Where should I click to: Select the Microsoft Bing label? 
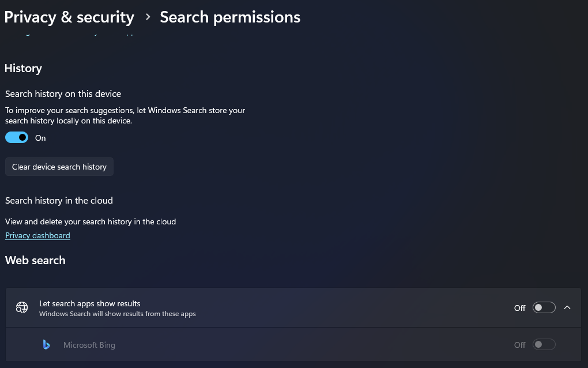tap(89, 345)
